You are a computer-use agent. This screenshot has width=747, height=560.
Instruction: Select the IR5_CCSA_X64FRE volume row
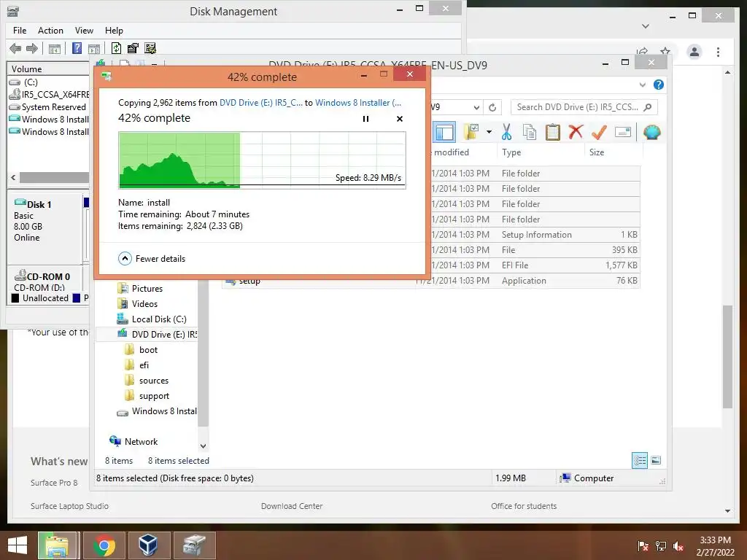pyautogui.click(x=49, y=94)
